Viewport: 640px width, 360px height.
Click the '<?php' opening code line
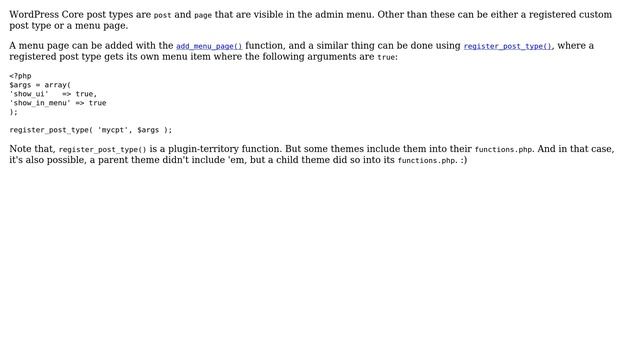[20, 76]
